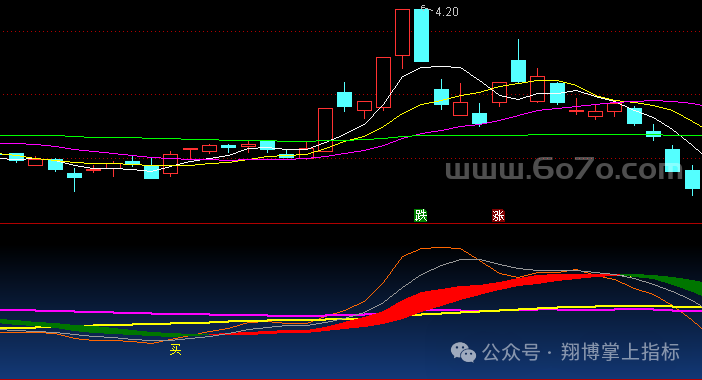702x380 pixels.
Task: Select the last cyan candlestick at far right
Action: tap(692, 179)
